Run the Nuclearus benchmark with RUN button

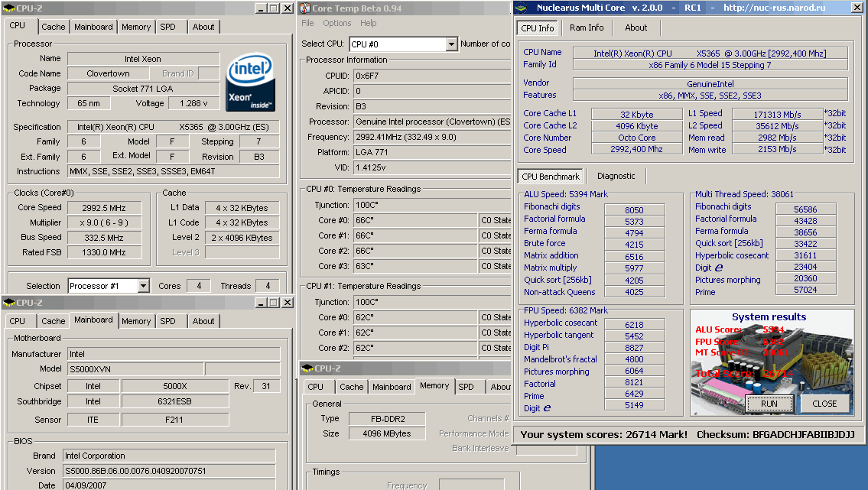769,404
